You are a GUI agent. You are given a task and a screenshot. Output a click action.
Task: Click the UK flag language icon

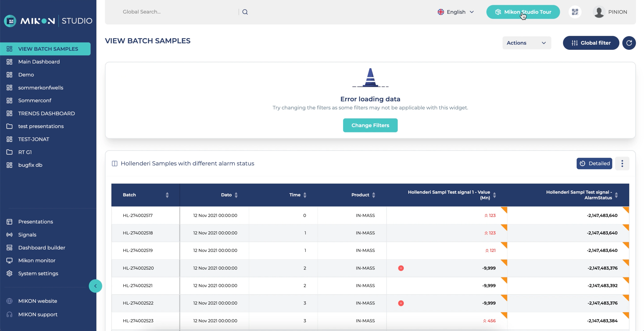[x=441, y=12]
